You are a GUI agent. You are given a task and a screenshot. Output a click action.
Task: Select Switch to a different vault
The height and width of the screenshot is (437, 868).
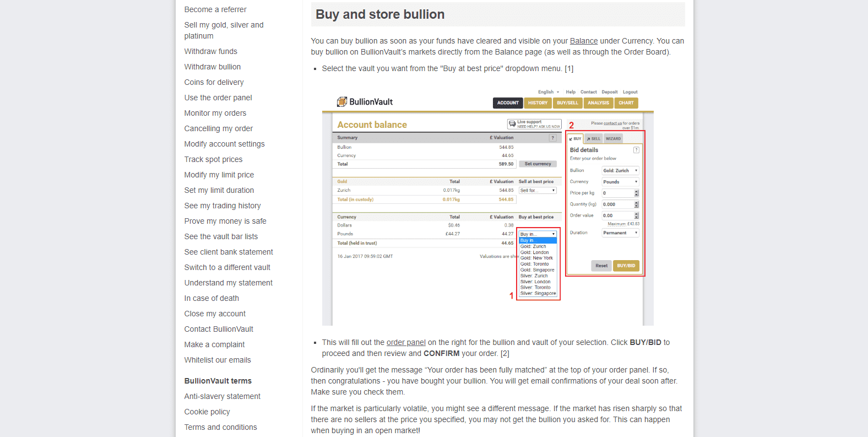tap(227, 267)
